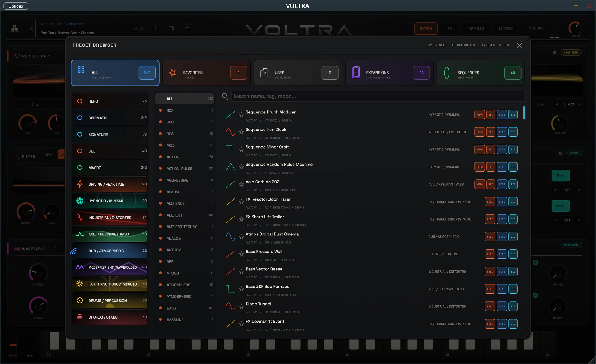Click the search magnifier icon
The width and height of the screenshot is (596, 364).
tap(225, 96)
